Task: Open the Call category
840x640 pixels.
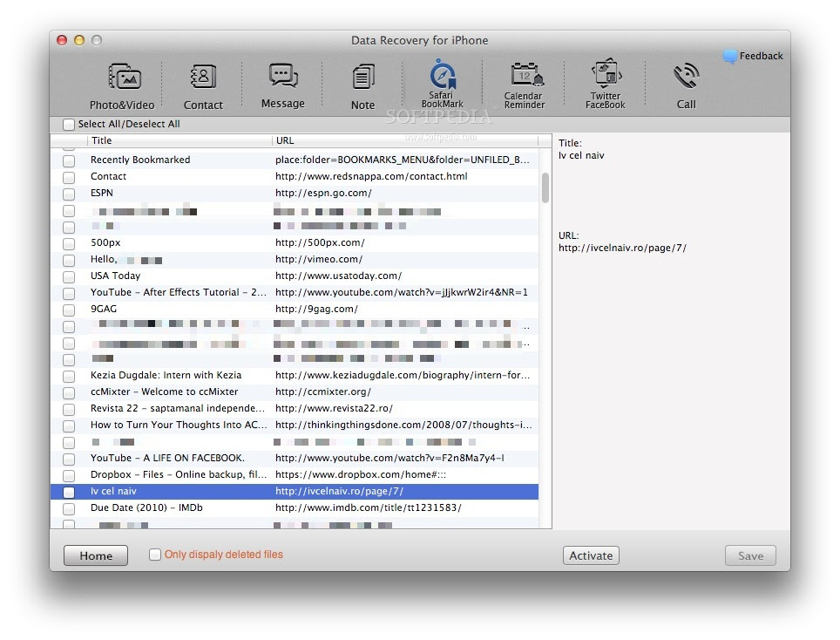Action: (x=687, y=85)
